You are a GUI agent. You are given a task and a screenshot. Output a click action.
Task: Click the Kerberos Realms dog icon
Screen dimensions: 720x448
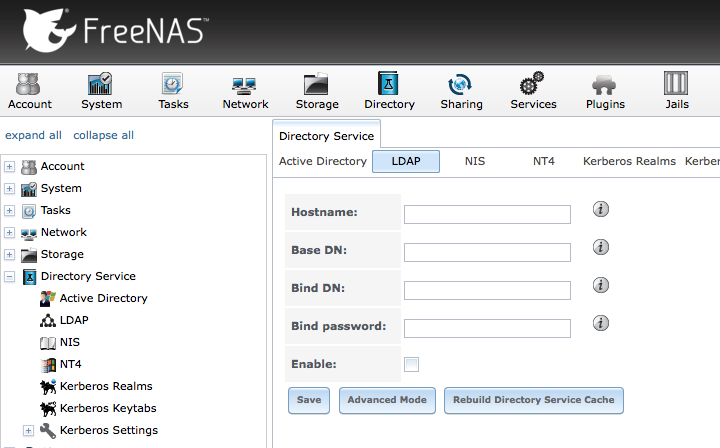point(48,386)
